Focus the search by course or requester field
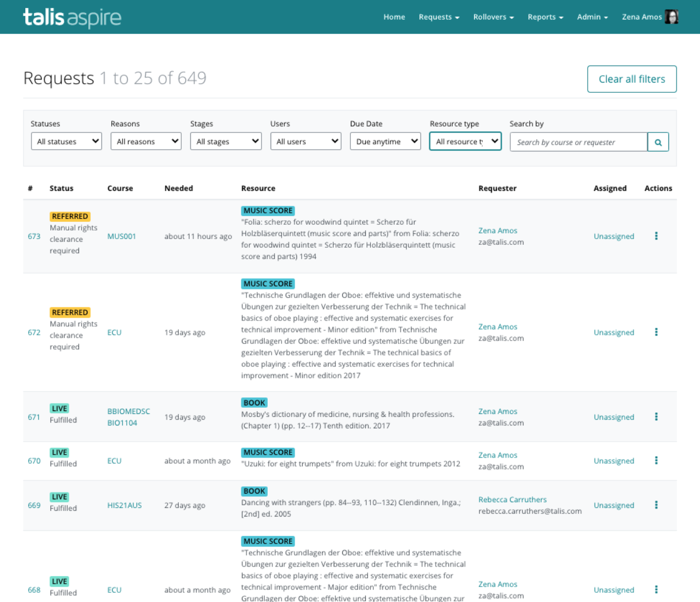 point(579,142)
